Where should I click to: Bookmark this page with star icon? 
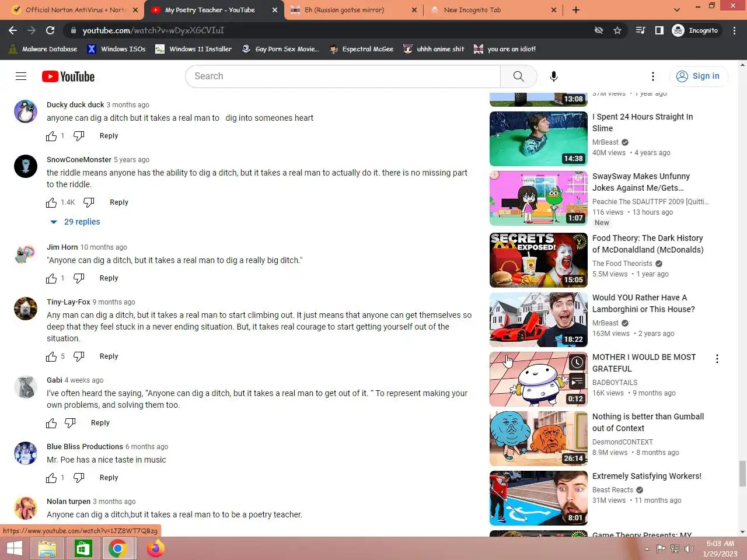pyautogui.click(x=617, y=30)
